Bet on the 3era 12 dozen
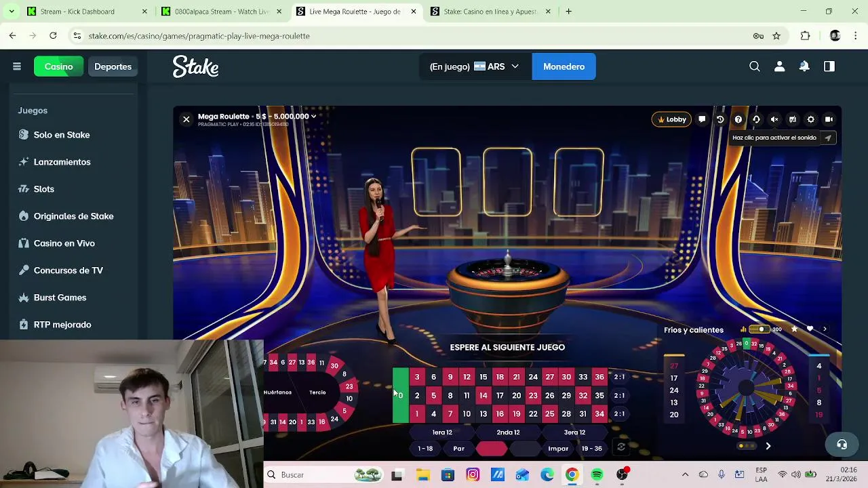This screenshot has width=868, height=488. click(x=574, y=432)
